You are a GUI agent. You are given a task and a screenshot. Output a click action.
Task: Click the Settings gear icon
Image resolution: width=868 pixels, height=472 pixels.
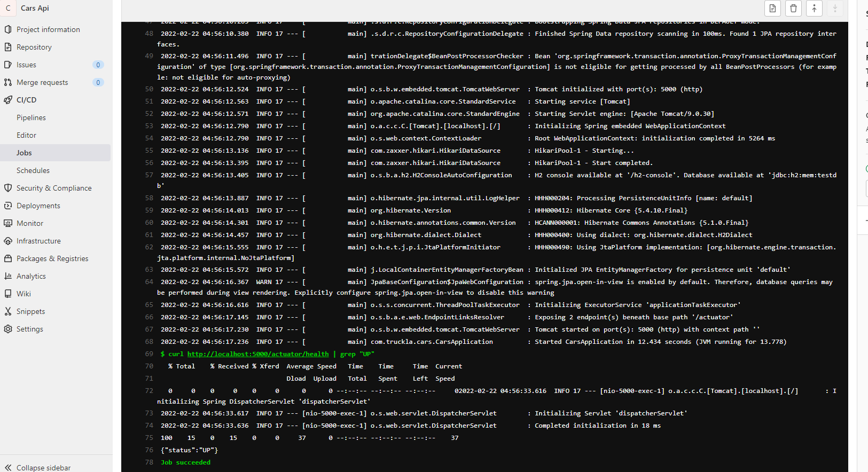coord(8,329)
